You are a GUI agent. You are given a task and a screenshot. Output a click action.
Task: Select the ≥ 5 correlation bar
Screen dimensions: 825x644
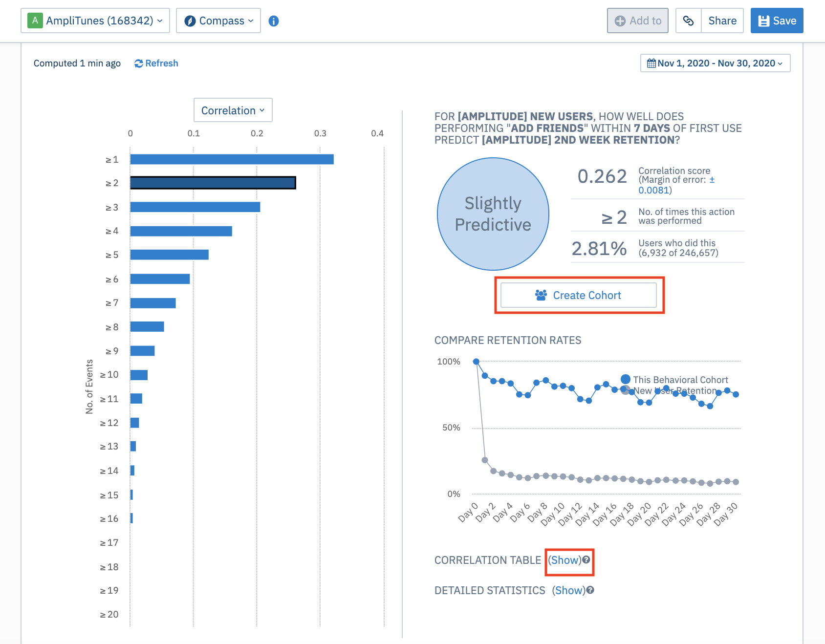[x=170, y=255]
